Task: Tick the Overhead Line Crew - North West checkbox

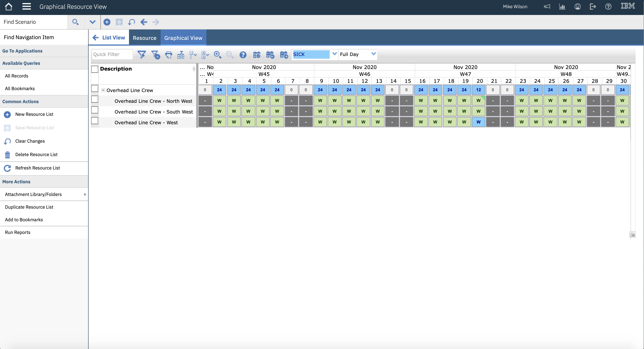Action: (94, 99)
